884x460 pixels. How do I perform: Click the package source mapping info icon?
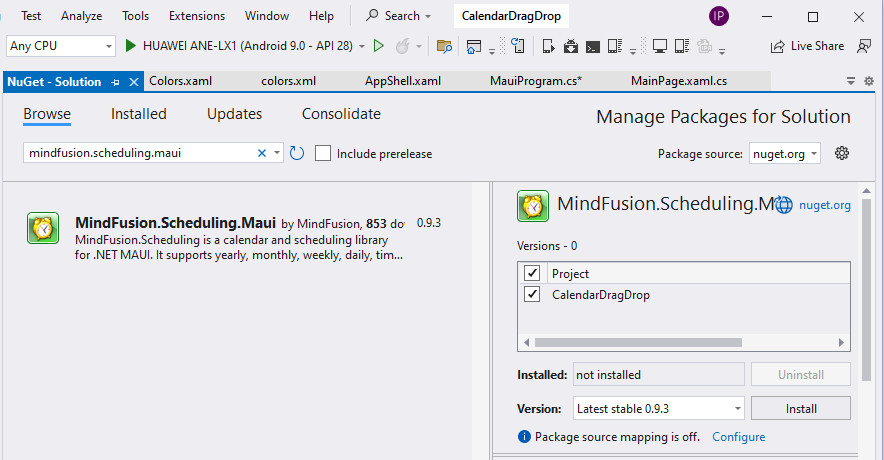tap(524, 436)
